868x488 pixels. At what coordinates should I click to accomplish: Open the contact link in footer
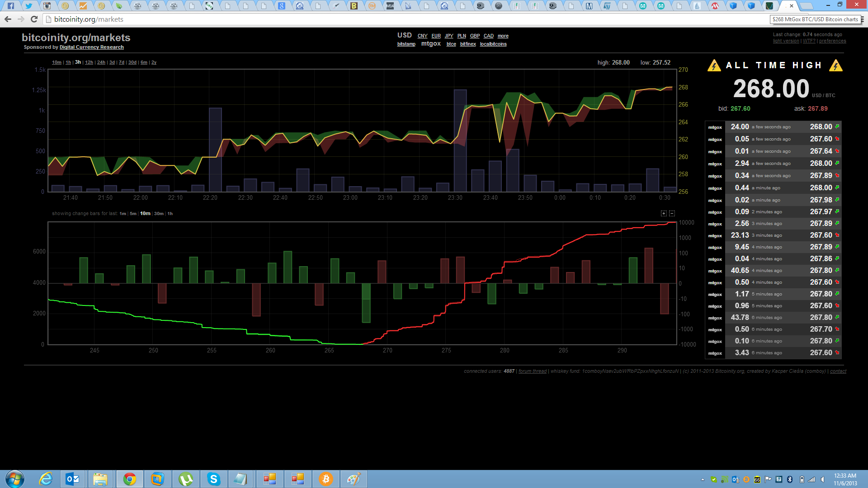pos(838,371)
